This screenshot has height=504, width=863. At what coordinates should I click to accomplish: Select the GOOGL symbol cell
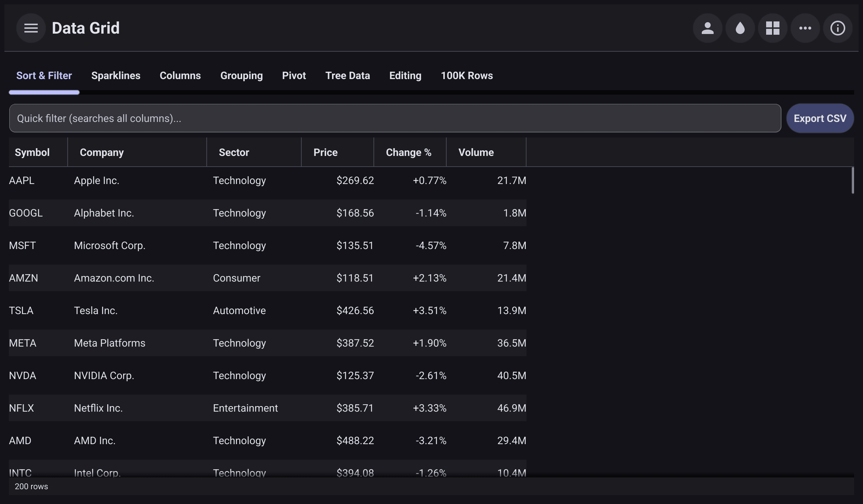38,213
